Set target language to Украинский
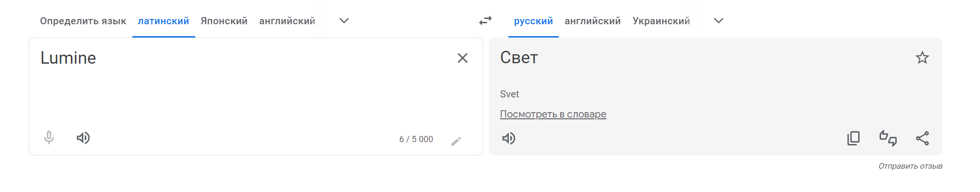This screenshot has width=980, height=192. point(661,21)
